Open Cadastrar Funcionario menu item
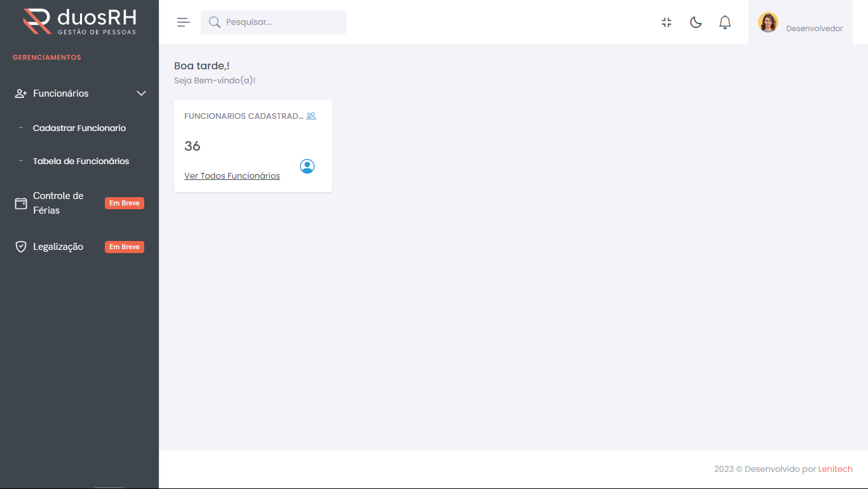This screenshot has height=489, width=868. coord(79,128)
